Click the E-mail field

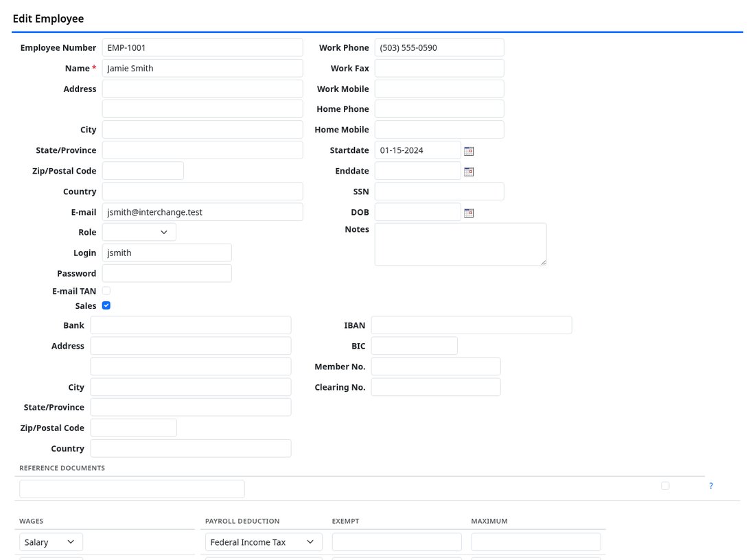click(202, 212)
